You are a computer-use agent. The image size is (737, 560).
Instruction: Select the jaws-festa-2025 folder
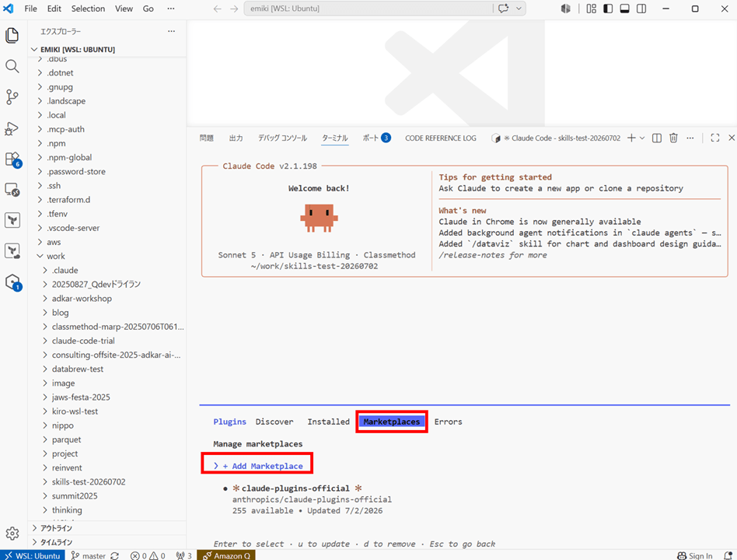pos(107,397)
